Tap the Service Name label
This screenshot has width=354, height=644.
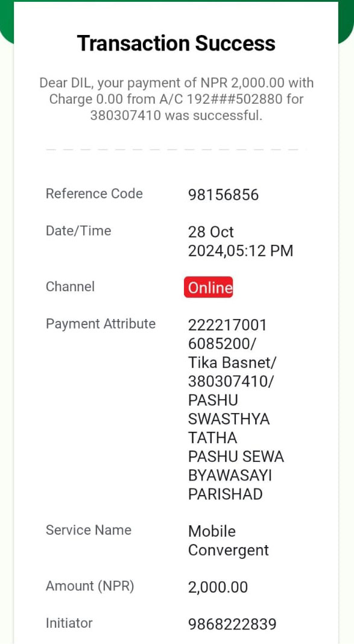[x=88, y=530]
